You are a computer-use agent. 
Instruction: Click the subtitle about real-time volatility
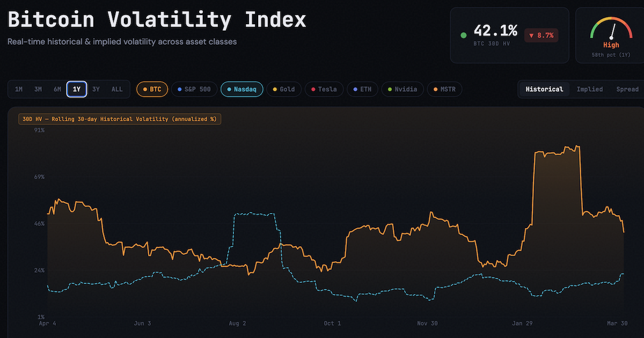[x=122, y=41]
